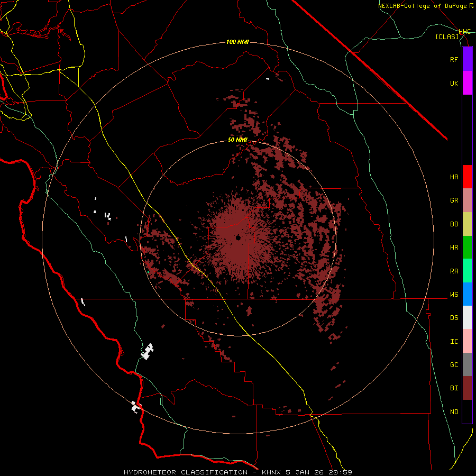Click the 100 NMI range ring label
476x476 pixels.
pyautogui.click(x=237, y=42)
